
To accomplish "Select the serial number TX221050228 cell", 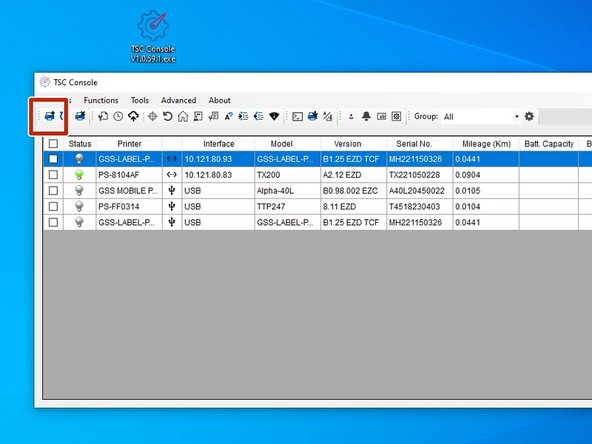I will pyautogui.click(x=419, y=175).
